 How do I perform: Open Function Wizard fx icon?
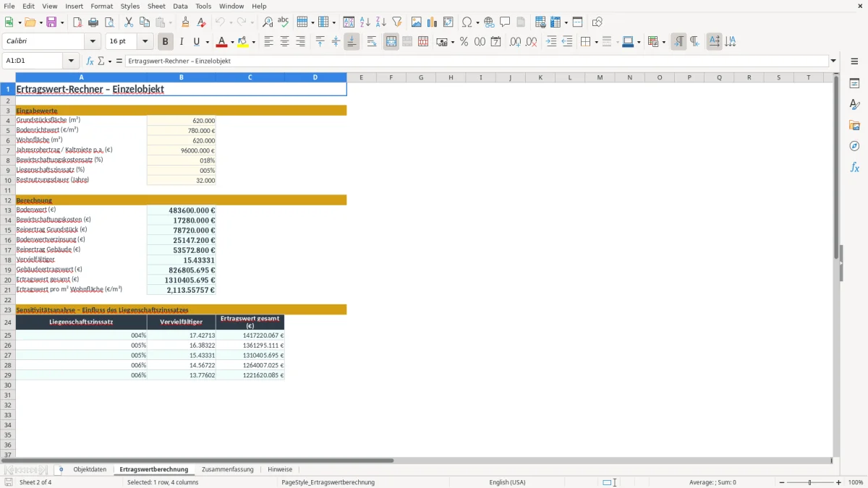pyautogui.click(x=90, y=61)
